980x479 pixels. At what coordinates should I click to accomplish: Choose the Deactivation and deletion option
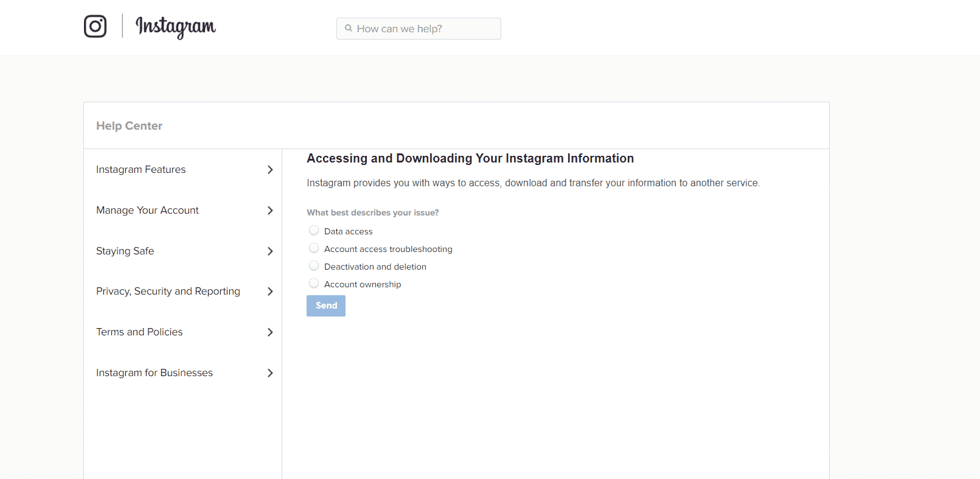(x=314, y=266)
